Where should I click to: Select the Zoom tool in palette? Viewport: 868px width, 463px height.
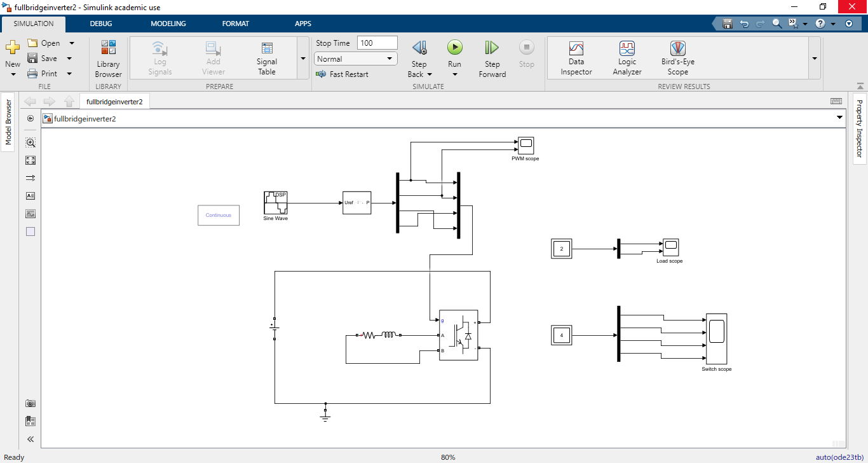pos(31,142)
